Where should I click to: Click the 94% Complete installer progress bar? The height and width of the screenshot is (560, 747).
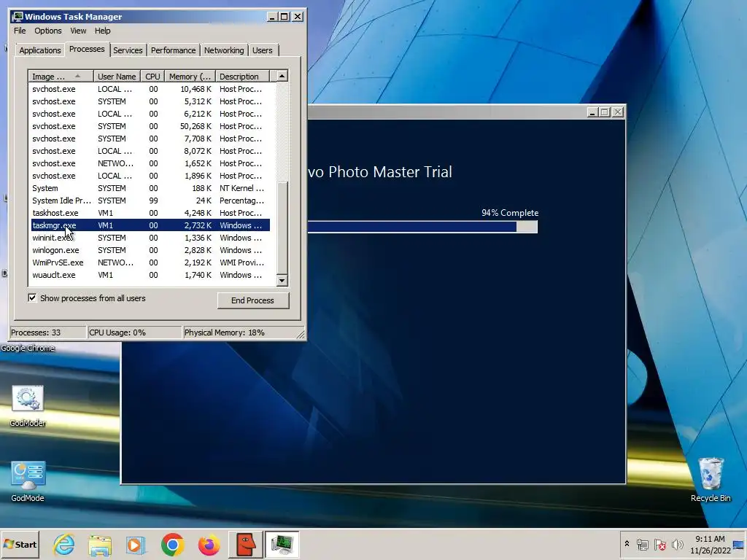tap(422, 227)
